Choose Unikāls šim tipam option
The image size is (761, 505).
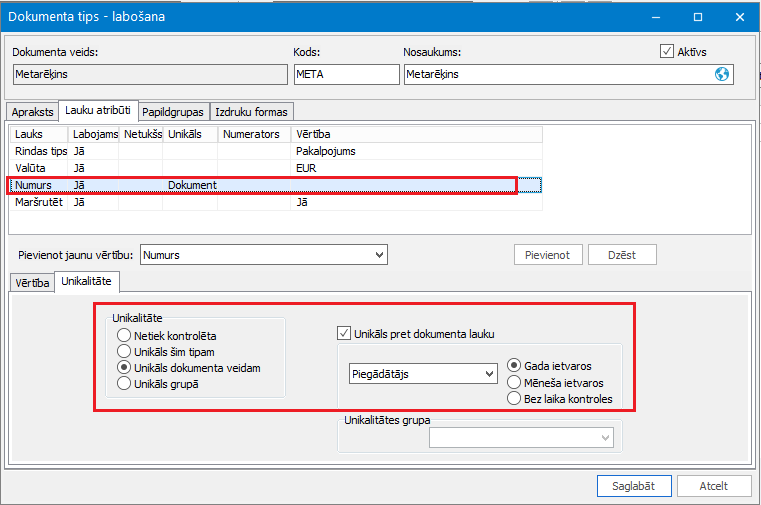point(124,351)
